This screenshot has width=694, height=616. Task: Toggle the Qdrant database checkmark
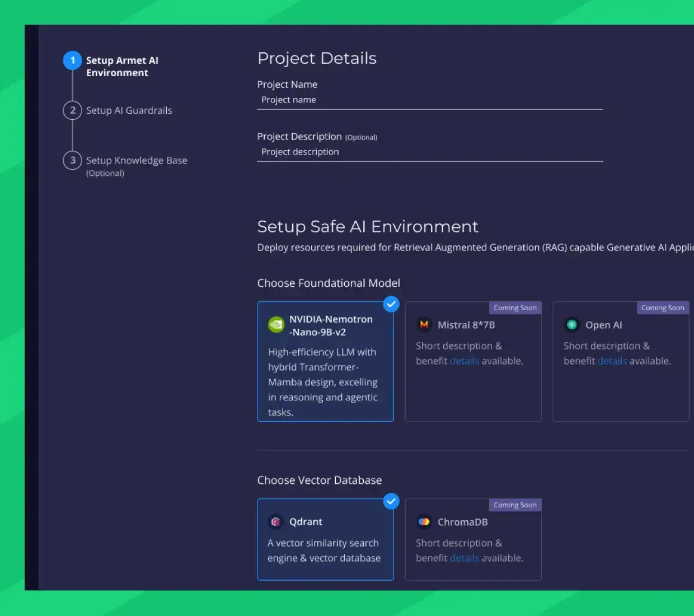(x=391, y=501)
